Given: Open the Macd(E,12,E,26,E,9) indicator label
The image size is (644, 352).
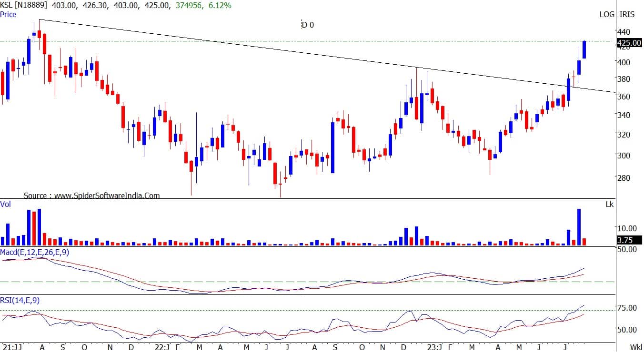Looking at the screenshot, I should [x=34, y=253].
